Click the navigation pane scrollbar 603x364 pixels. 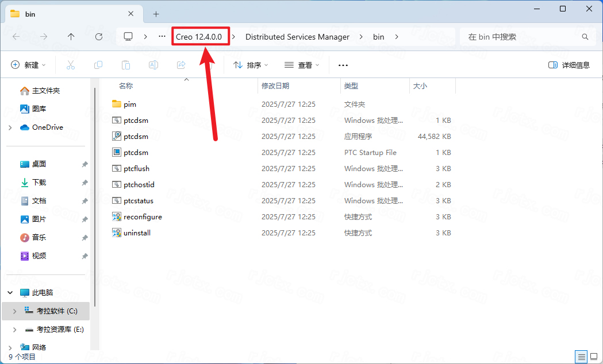coord(95,196)
